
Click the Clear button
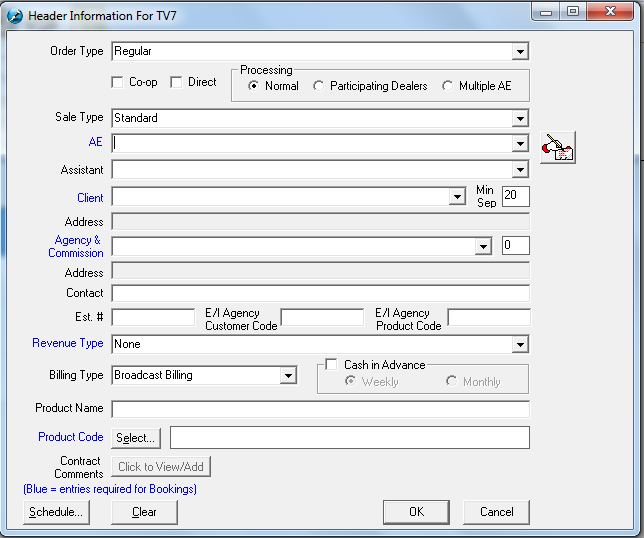(144, 512)
